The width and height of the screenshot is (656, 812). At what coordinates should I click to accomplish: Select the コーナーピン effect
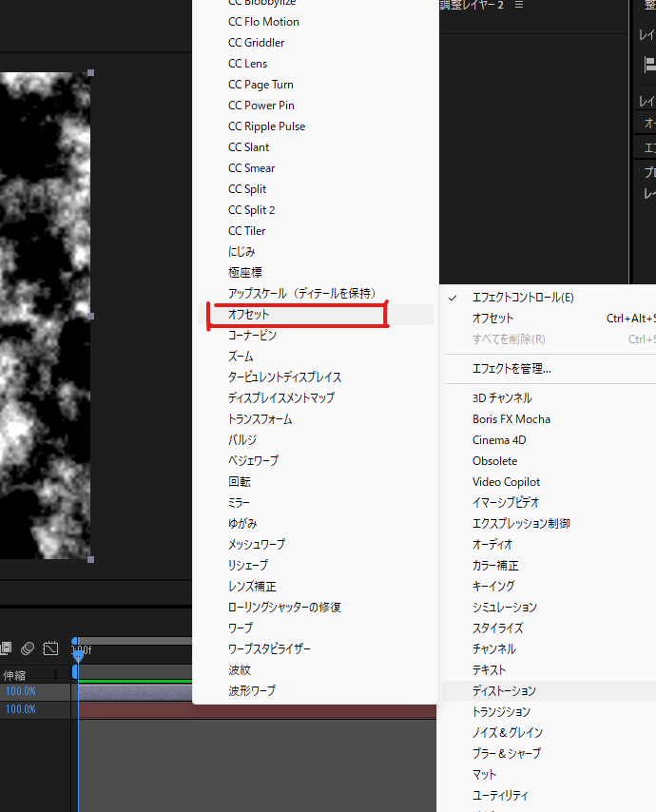click(252, 336)
